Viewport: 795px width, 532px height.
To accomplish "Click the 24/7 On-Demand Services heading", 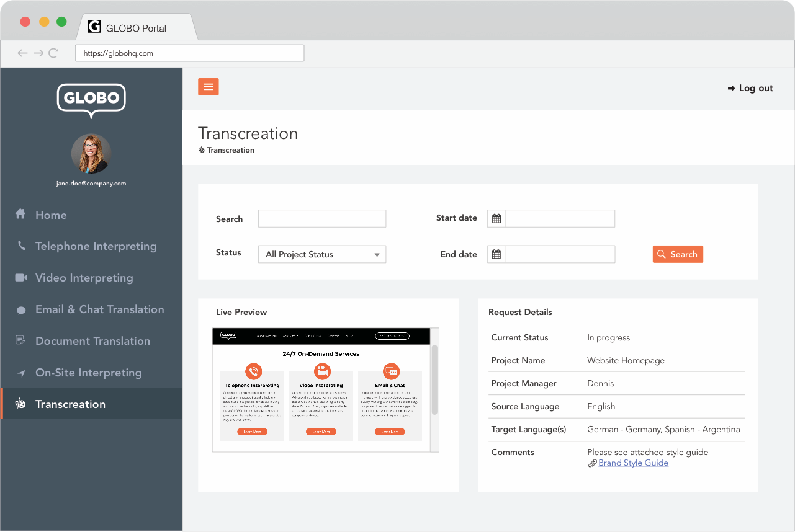I will click(x=321, y=354).
